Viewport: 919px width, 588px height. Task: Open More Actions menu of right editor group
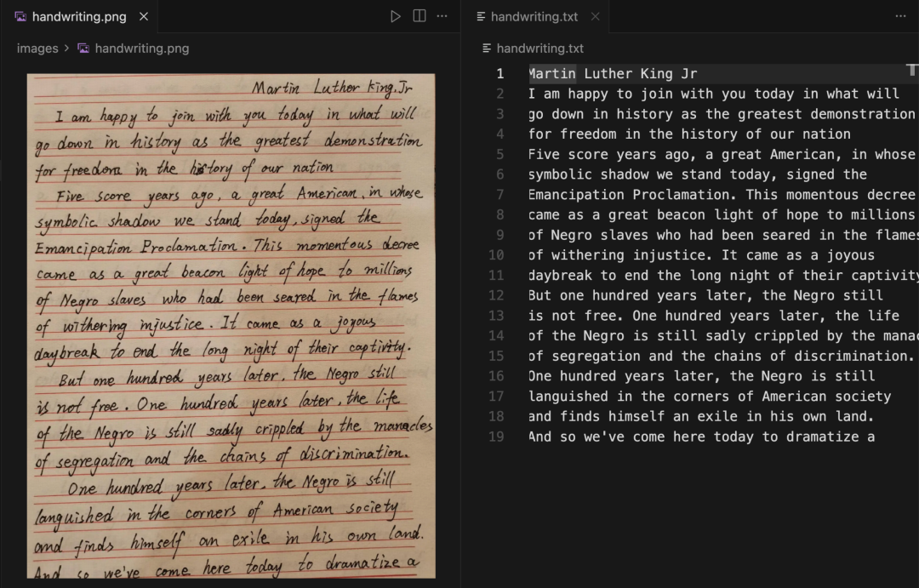click(x=900, y=16)
